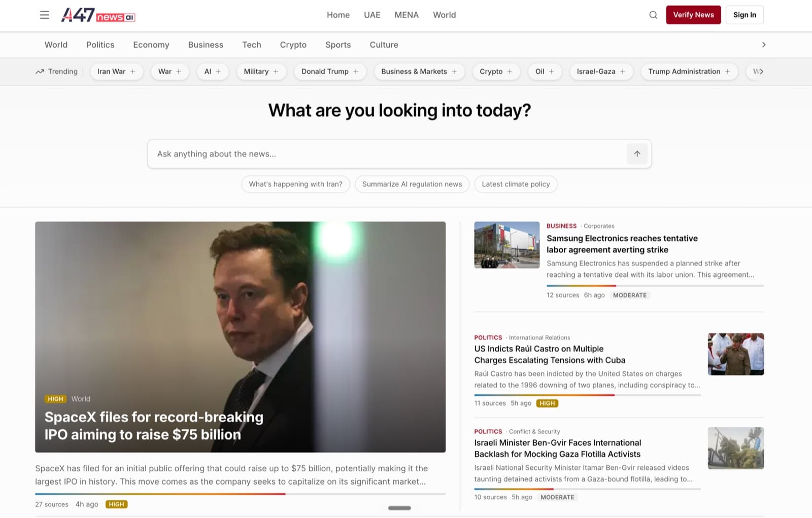The image size is (812, 518).
Task: Click 'Conflict & Security' subcategory label
Action: (534, 432)
